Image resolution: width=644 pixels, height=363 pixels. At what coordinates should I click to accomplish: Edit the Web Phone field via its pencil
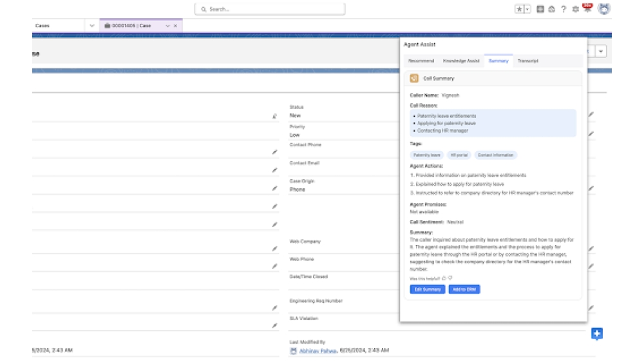coord(591,266)
